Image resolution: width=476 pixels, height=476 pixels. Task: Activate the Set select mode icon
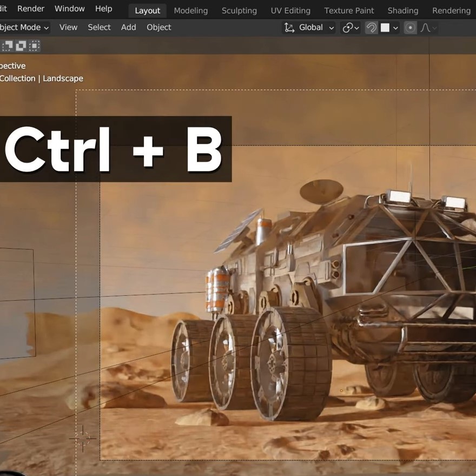tap(6, 46)
